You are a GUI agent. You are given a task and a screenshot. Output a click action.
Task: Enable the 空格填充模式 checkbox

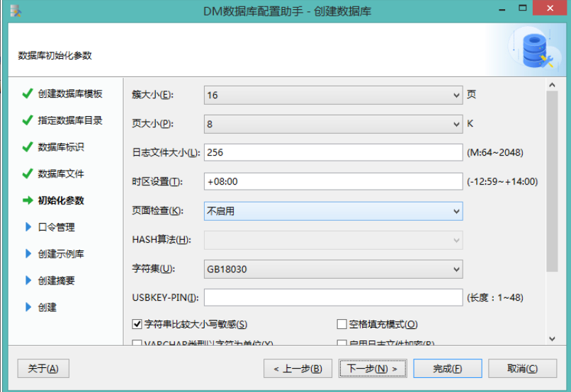pos(341,324)
